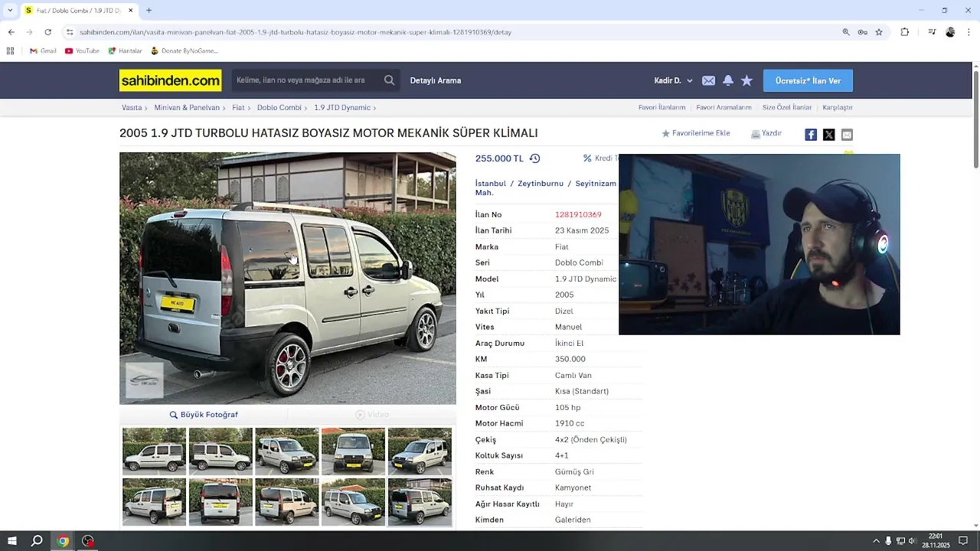Go to Fiat breadcrumb
Screen dimensions: 980x551
(238, 108)
